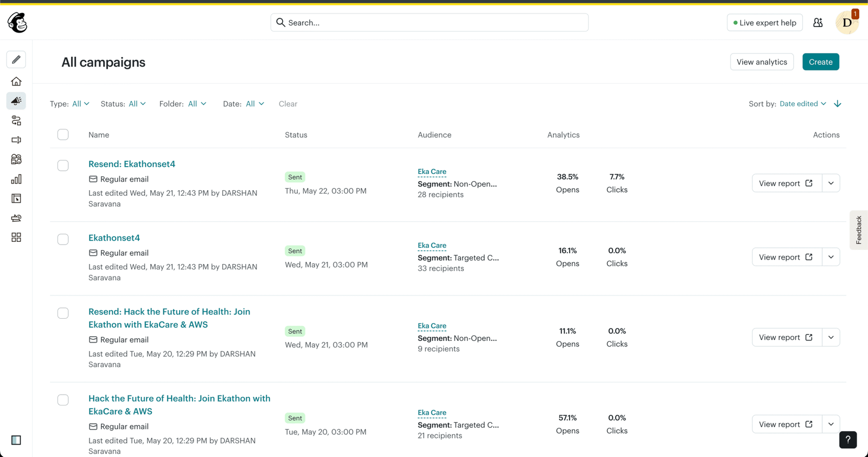This screenshot has width=868, height=457.
Task: Expand actions chevron for Resend: Hack row
Action: point(831,337)
